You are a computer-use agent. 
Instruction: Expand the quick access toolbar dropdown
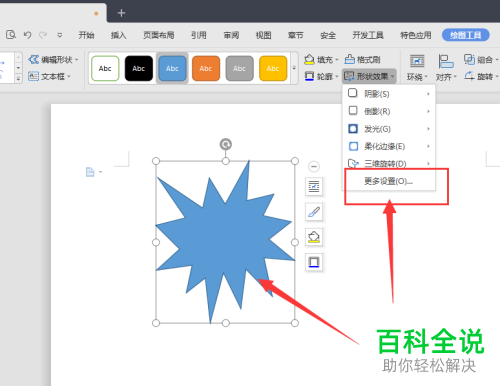pyautogui.click(x=60, y=35)
